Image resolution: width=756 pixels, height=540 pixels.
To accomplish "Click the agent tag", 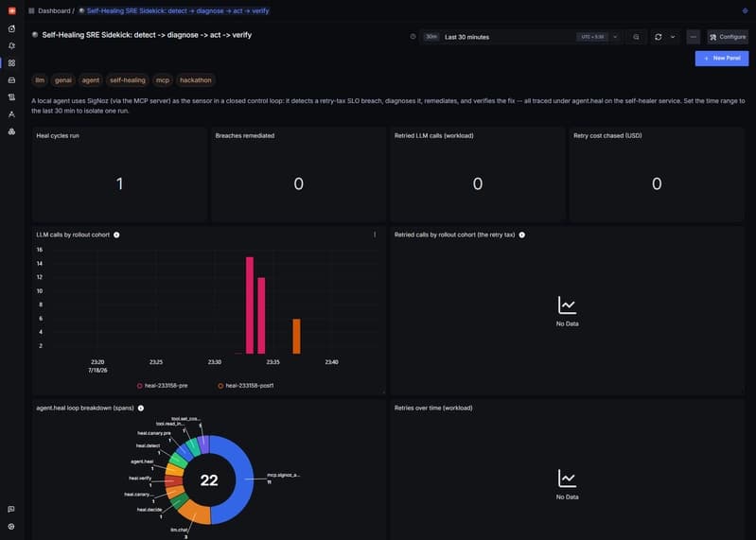I will coord(90,80).
